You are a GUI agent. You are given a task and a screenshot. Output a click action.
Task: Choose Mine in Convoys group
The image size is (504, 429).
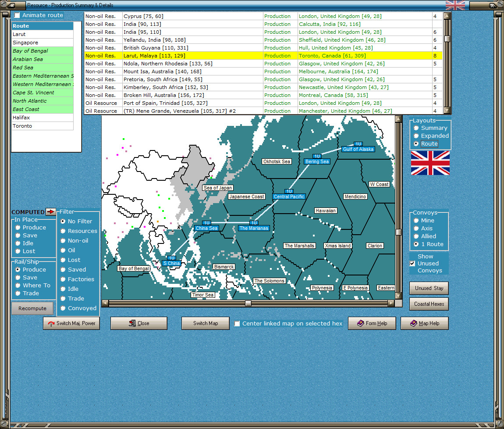pos(416,221)
